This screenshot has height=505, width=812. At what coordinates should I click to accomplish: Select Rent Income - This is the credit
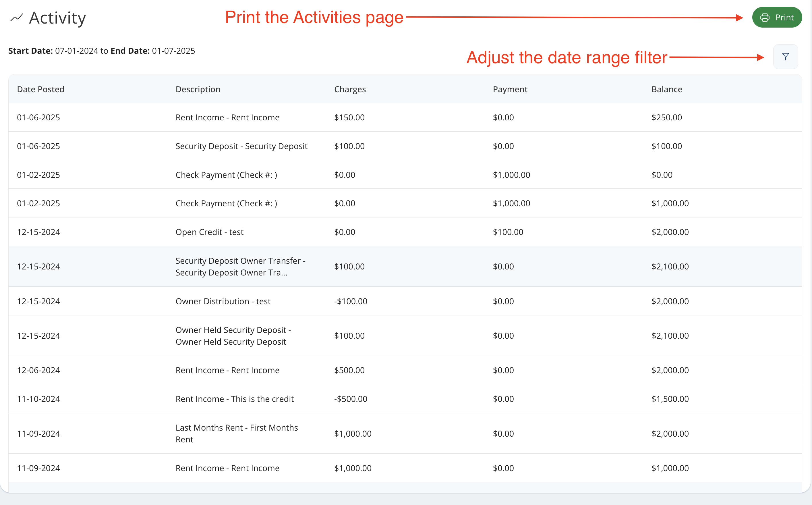pyautogui.click(x=234, y=399)
